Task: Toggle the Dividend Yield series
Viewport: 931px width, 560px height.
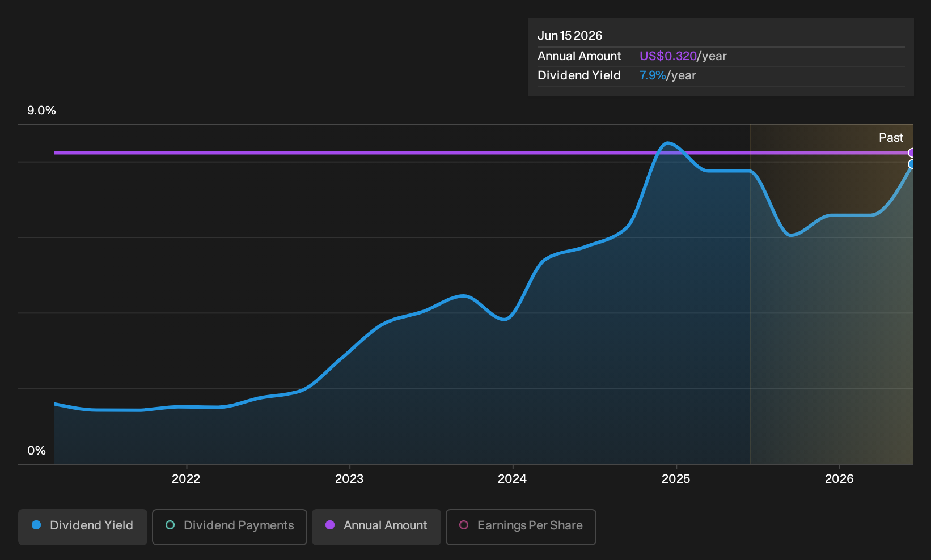Action: point(83,527)
